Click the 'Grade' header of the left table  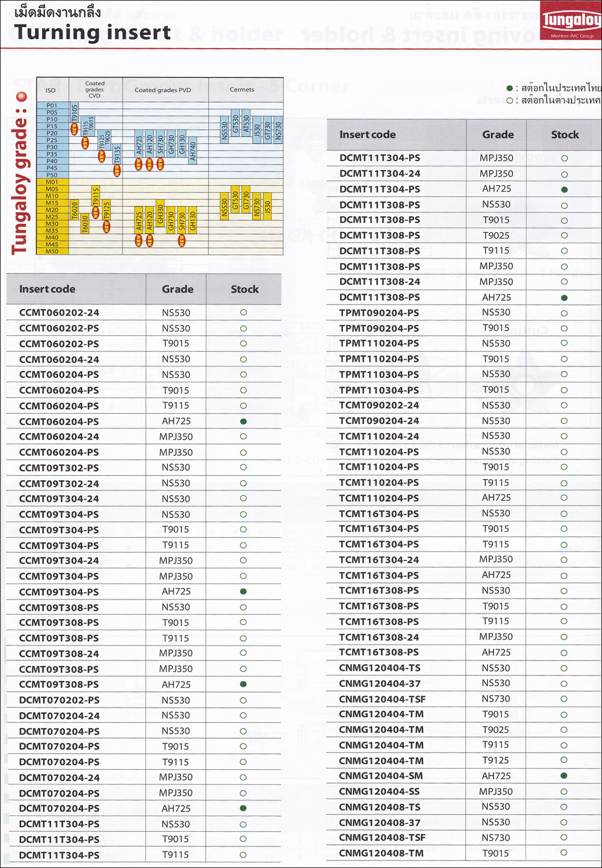178,289
